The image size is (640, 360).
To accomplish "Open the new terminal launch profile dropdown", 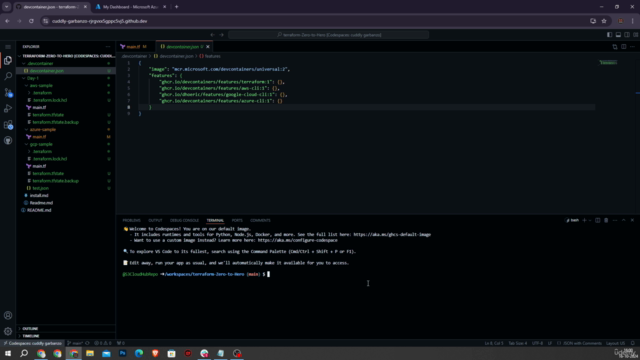I will pyautogui.click(x=590, y=220).
